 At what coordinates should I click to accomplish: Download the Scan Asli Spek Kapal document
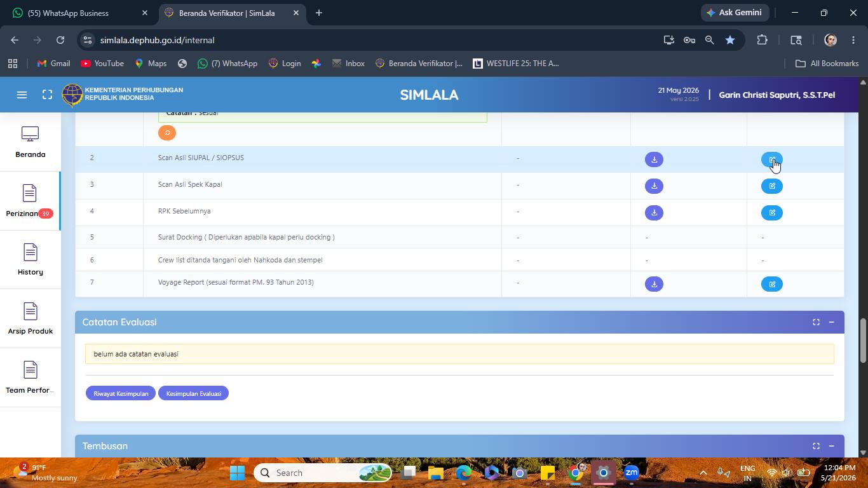point(654,186)
